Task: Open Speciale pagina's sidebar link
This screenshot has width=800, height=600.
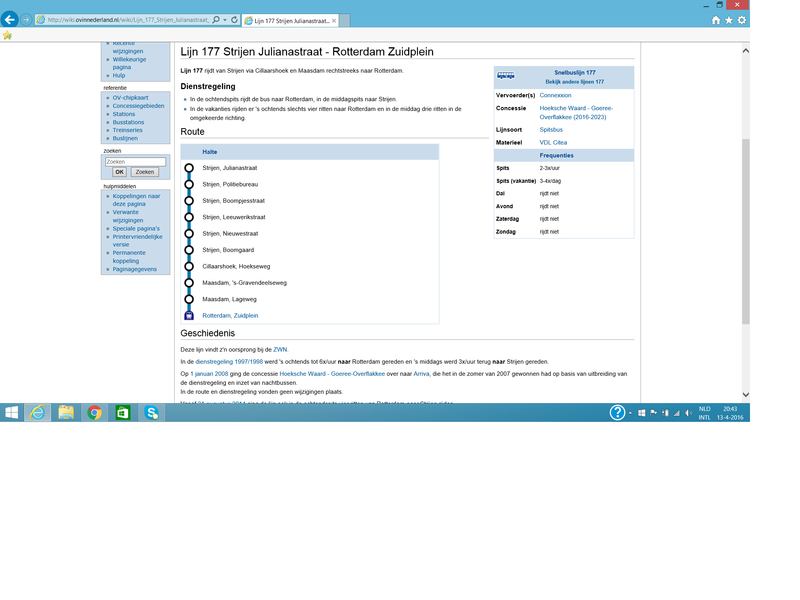Action: (x=136, y=229)
